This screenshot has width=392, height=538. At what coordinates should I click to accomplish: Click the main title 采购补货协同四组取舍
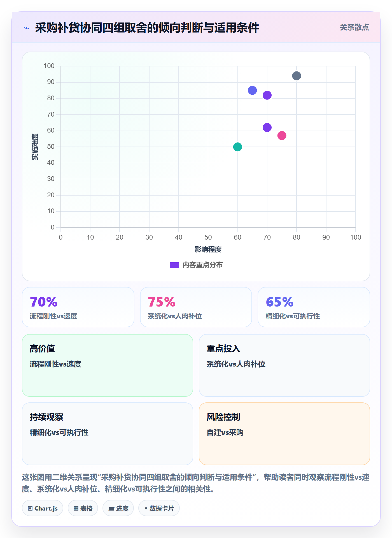point(147,28)
